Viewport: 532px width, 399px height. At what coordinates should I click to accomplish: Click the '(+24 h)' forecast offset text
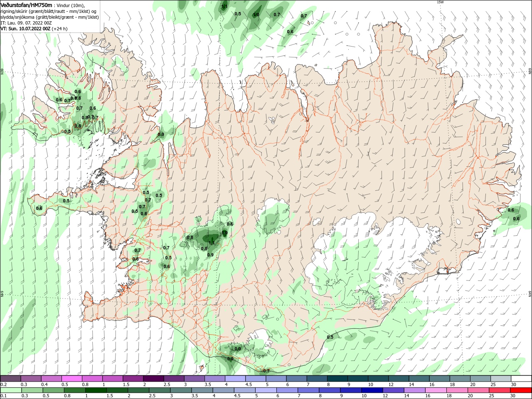60,29
